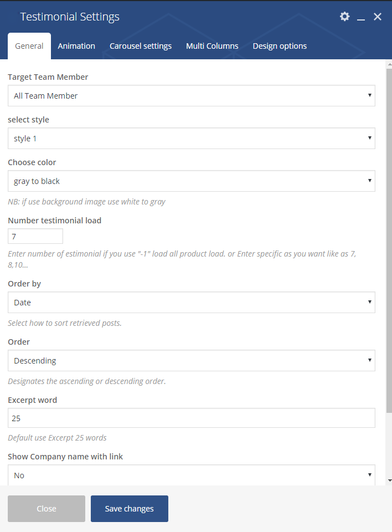Select the General tab

[x=29, y=46]
